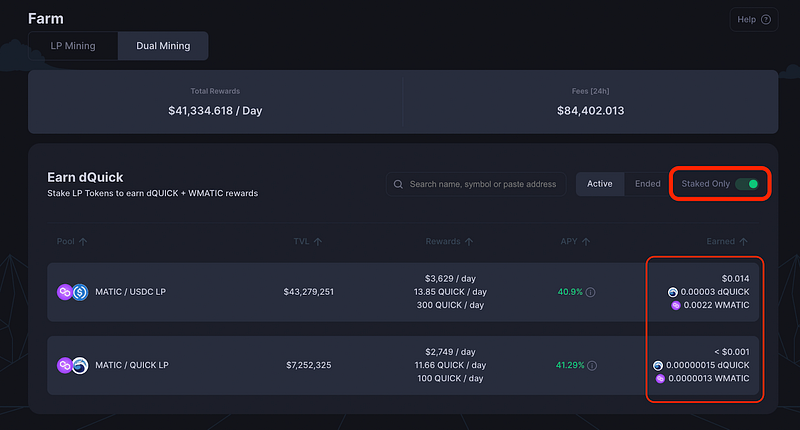Click the MATIC token icon in MATIC / QUICK row
This screenshot has width=800, height=430.
tap(64, 365)
